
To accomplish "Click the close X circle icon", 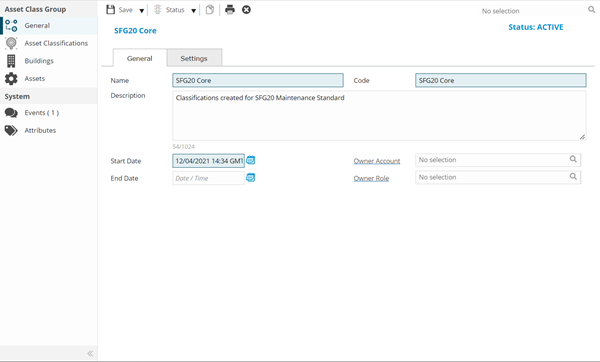I will [x=246, y=10].
